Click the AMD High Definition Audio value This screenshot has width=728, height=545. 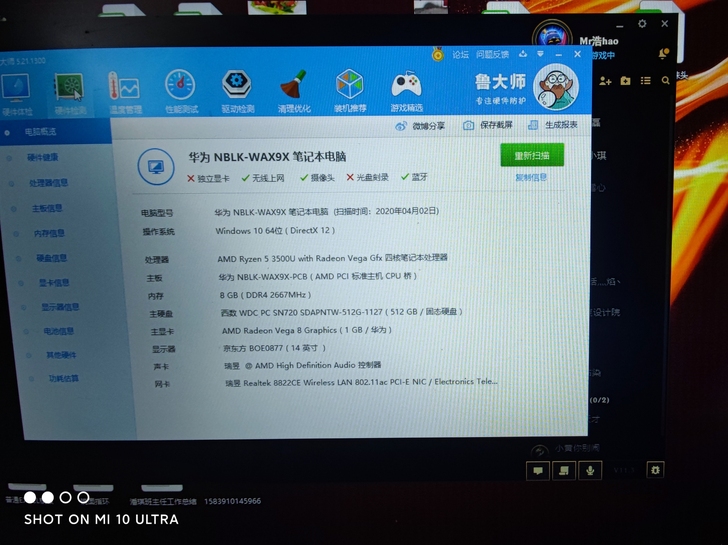[302, 365]
